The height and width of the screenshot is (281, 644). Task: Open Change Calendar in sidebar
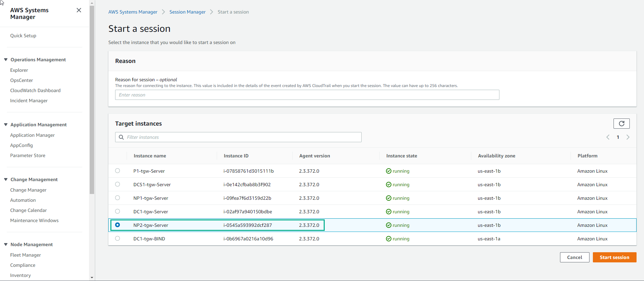point(28,210)
